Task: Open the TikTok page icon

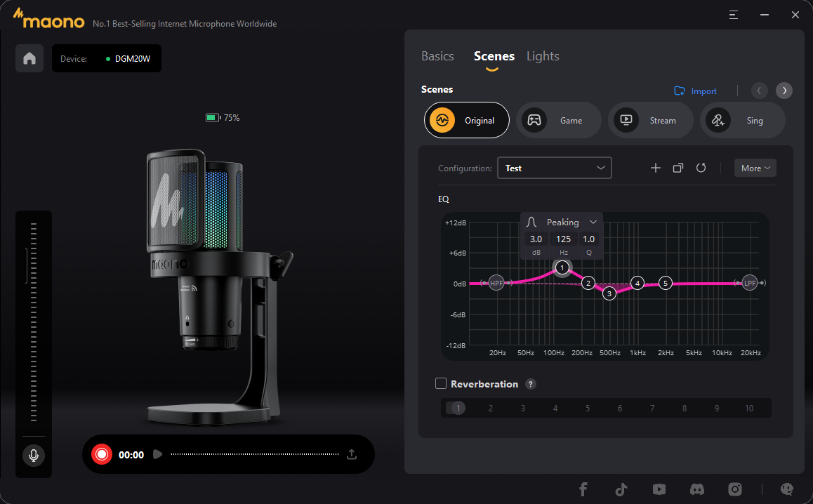Action: click(x=621, y=489)
